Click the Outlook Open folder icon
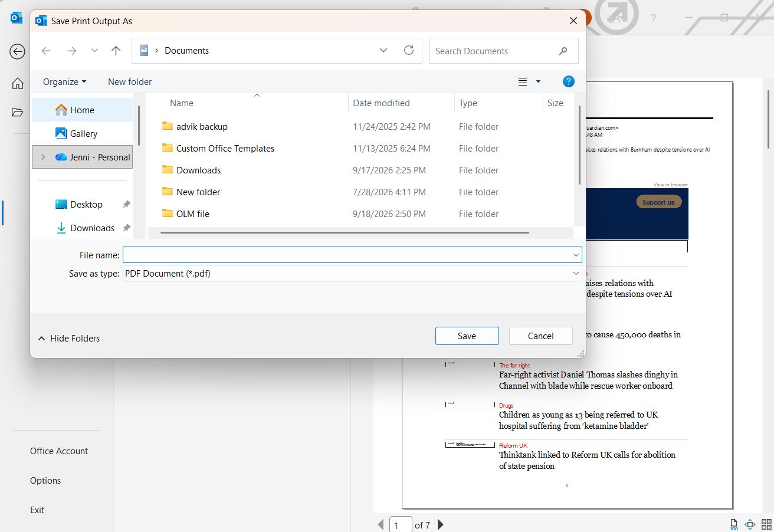 tap(17, 112)
